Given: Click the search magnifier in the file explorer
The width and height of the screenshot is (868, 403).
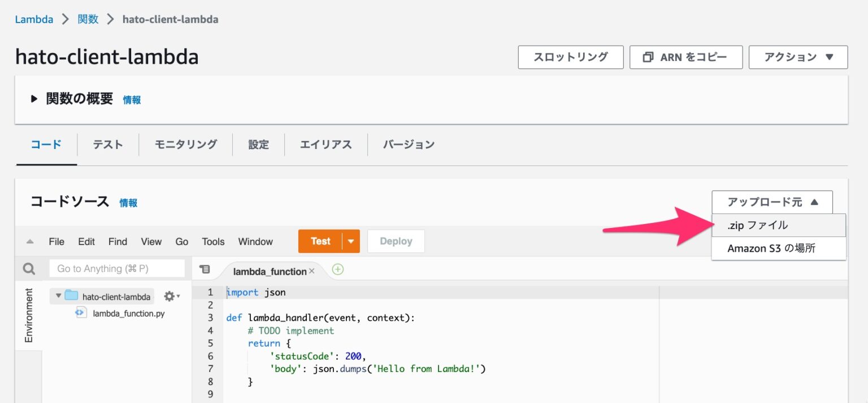Looking at the screenshot, I should point(28,268).
